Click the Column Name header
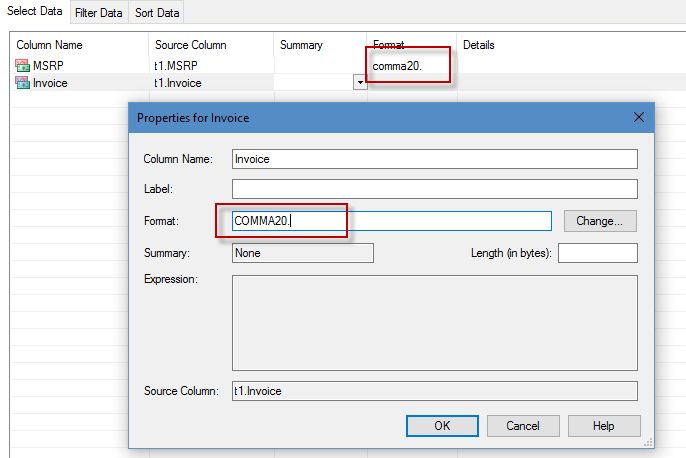The height and width of the screenshot is (458, 686). point(49,45)
